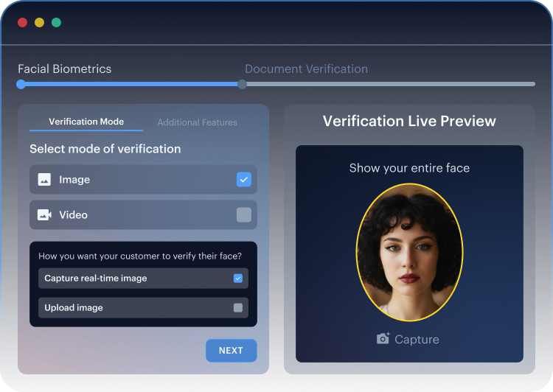Click the camera icon beside Capture
The width and height of the screenshot is (553, 392).
point(383,339)
